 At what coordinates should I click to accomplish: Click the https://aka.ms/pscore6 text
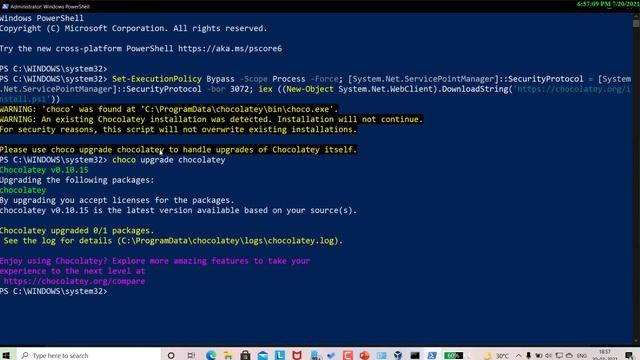(230, 49)
